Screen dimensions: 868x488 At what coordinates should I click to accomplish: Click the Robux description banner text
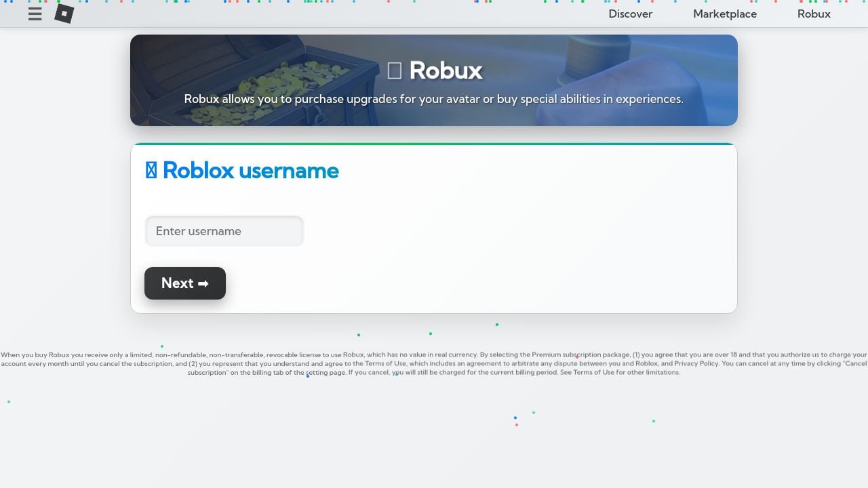click(x=434, y=99)
